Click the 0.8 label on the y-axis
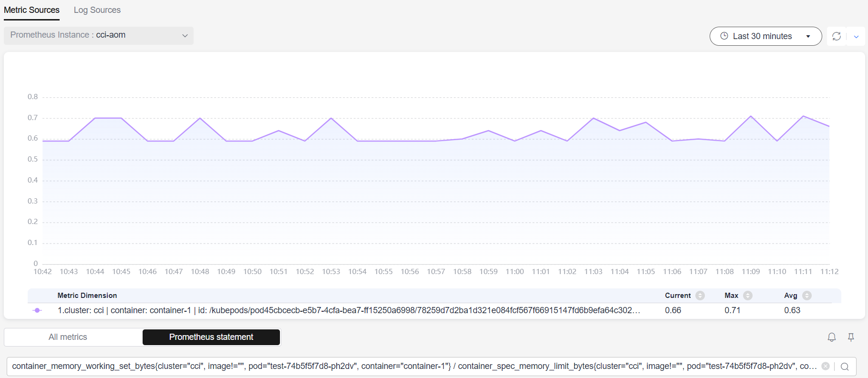This screenshot has width=868, height=378. click(x=32, y=97)
